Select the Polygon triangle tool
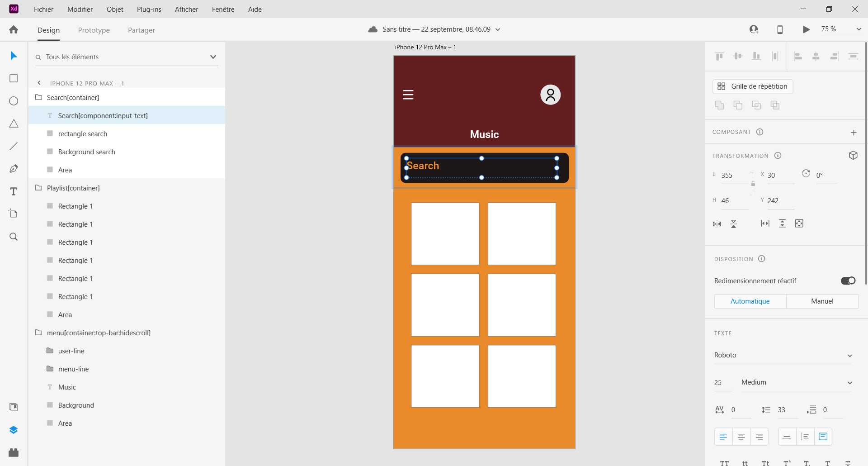The image size is (868, 466). [x=14, y=124]
